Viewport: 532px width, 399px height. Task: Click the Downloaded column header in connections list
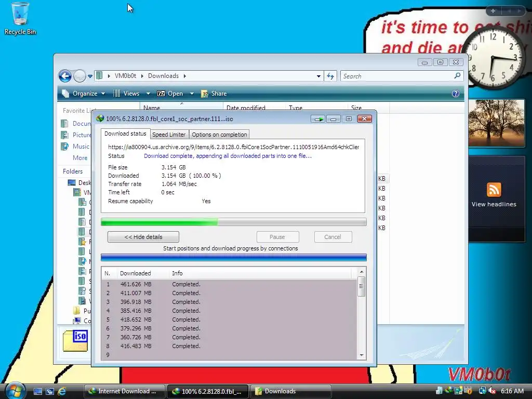pyautogui.click(x=143, y=273)
